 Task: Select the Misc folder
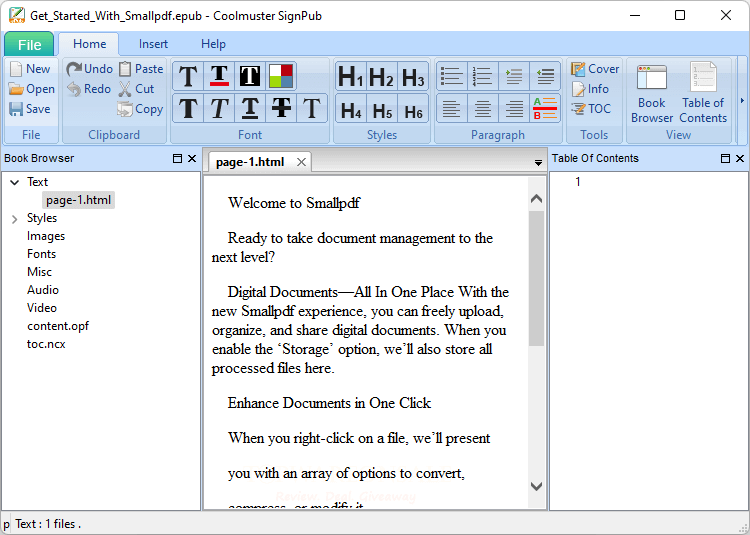[39, 272]
